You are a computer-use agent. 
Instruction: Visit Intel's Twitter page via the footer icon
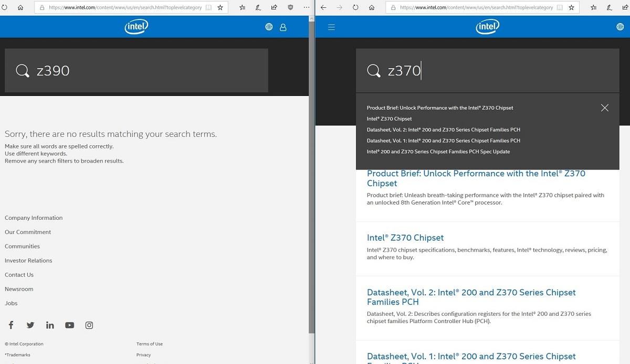tap(30, 325)
